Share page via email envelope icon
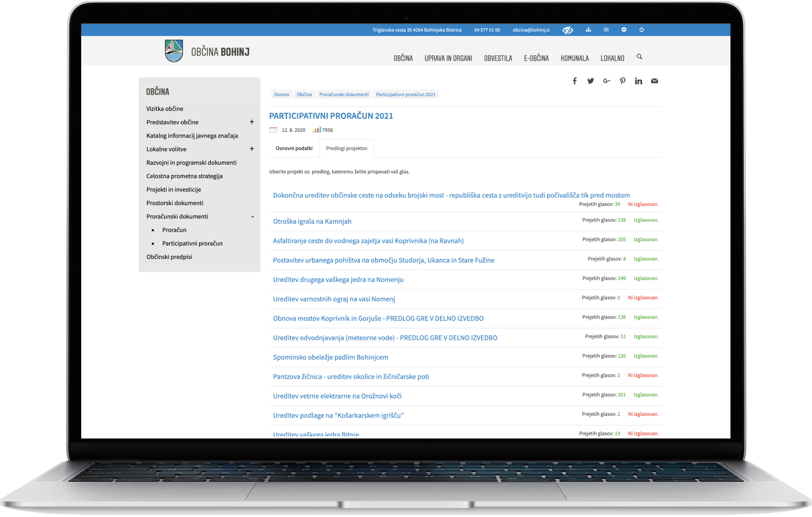Image resolution: width=812 pixels, height=517 pixels. pyautogui.click(x=654, y=81)
